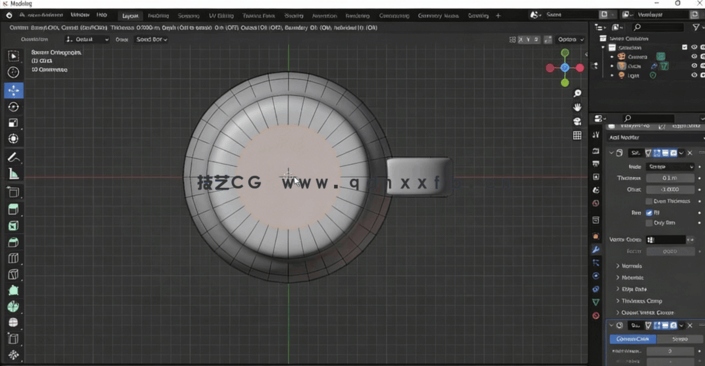This screenshot has height=366, width=705.
Task: Open the Help menu
Action: click(102, 15)
